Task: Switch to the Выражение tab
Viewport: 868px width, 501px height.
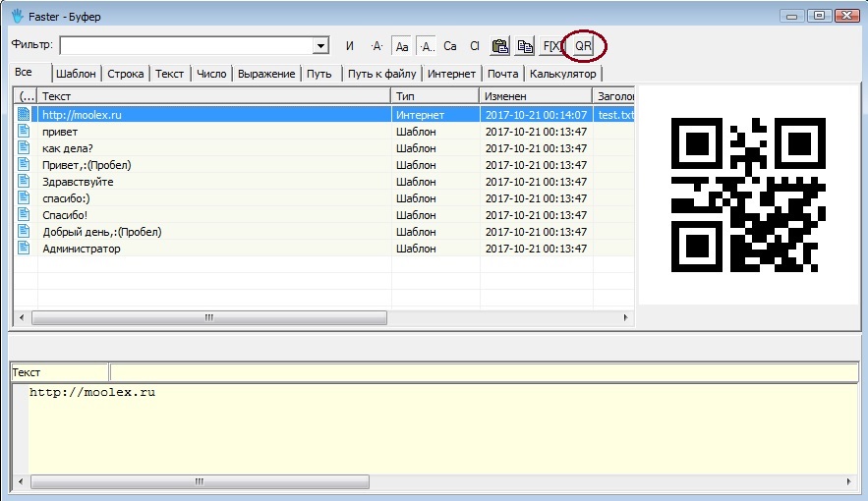Action: [266, 74]
